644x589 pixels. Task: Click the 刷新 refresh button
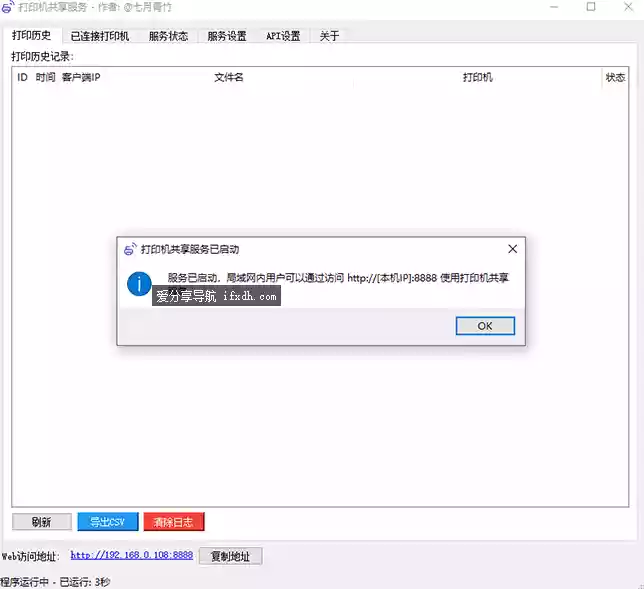click(42, 522)
